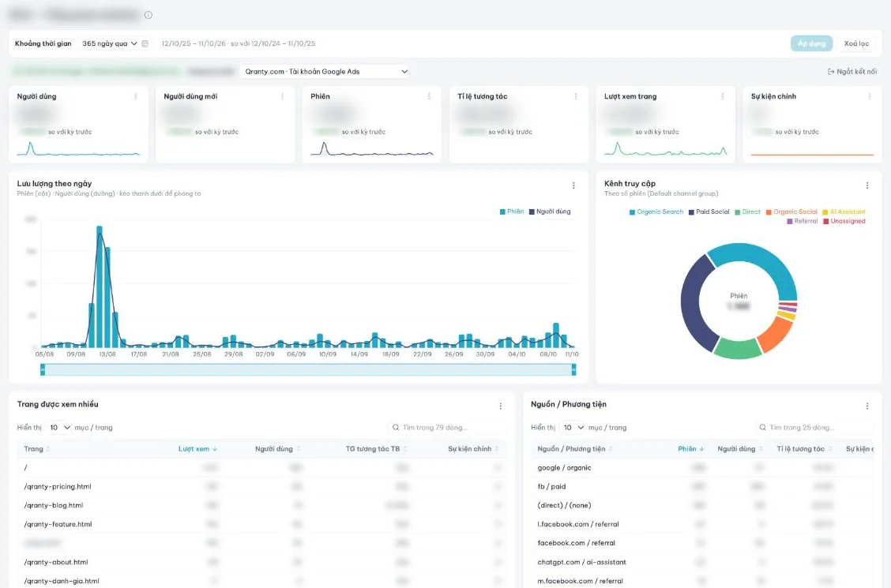Sort pages table by Người dùng column

pos(277,449)
